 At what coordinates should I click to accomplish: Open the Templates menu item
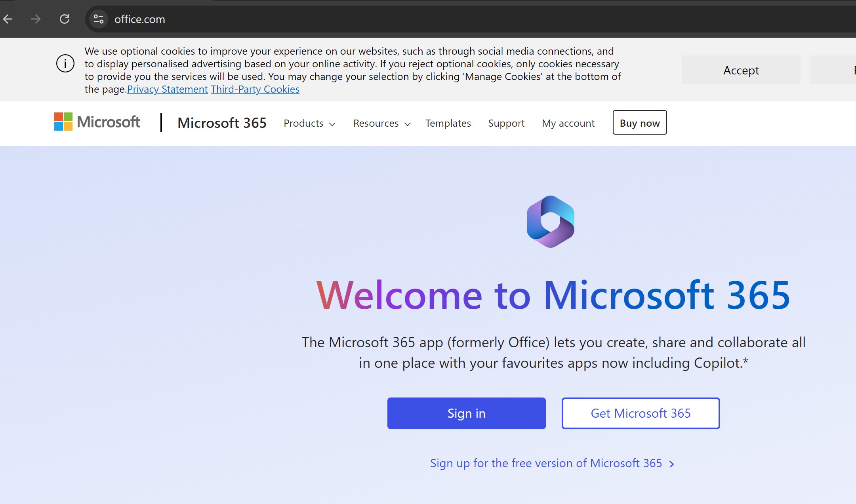pos(448,124)
